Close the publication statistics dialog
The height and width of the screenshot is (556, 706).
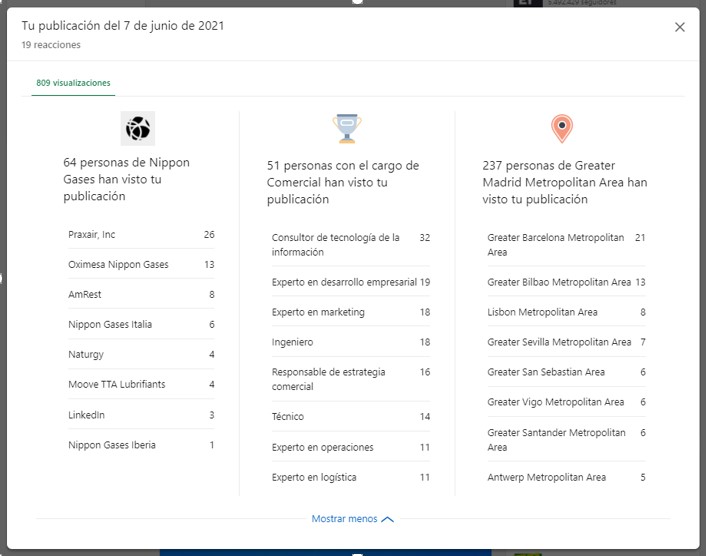point(680,28)
